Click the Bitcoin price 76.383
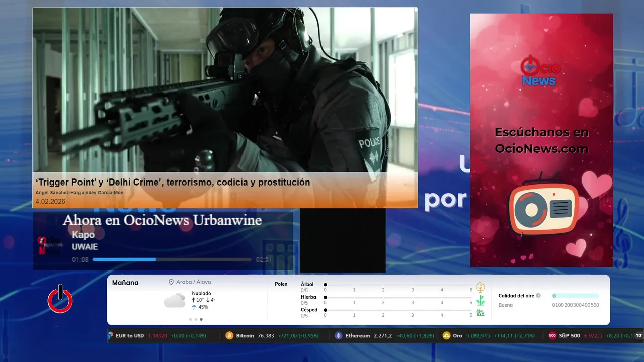644x362 pixels. [x=266, y=336]
